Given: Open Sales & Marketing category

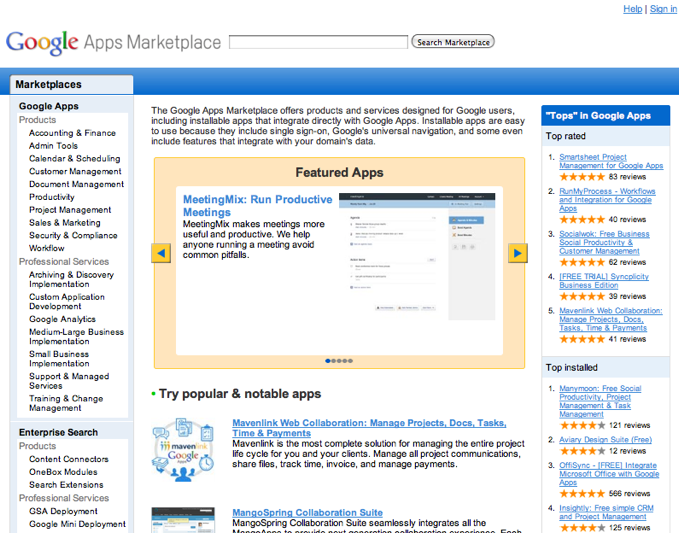Looking at the screenshot, I should pyautogui.click(x=65, y=223).
